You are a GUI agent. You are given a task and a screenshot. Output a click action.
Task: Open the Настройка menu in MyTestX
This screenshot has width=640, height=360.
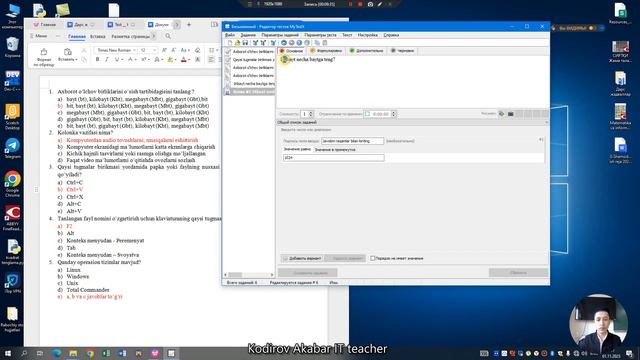[x=368, y=35]
